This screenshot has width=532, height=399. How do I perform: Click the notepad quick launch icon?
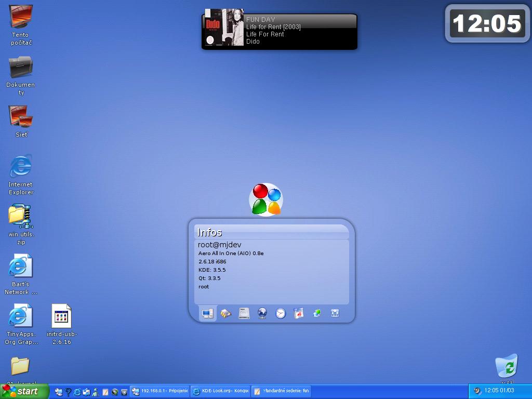(x=105, y=392)
